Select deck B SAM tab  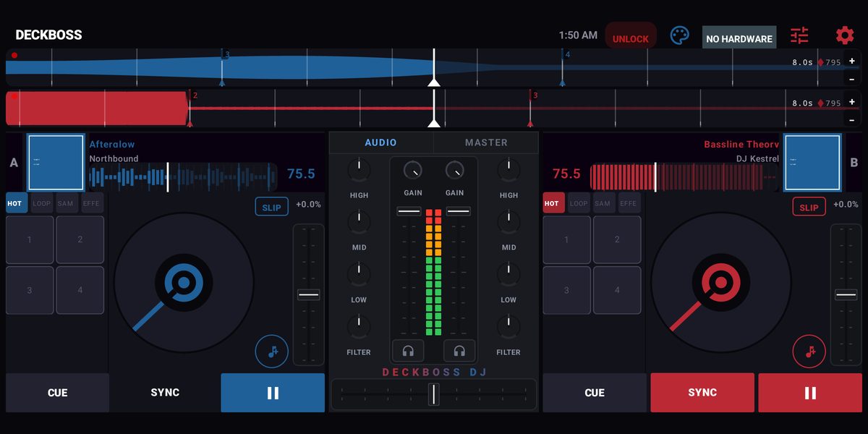(x=603, y=203)
